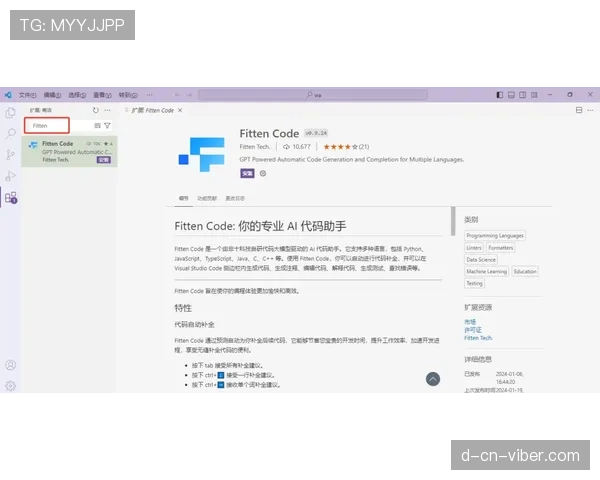Screen dimensions: 600x480
Task: Close the Fitten Code extension tab
Action: point(180,110)
